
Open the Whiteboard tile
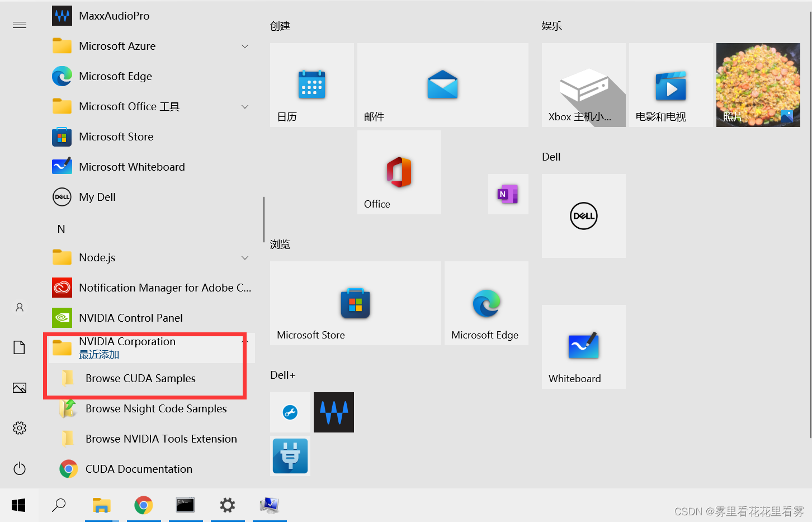pyautogui.click(x=584, y=347)
